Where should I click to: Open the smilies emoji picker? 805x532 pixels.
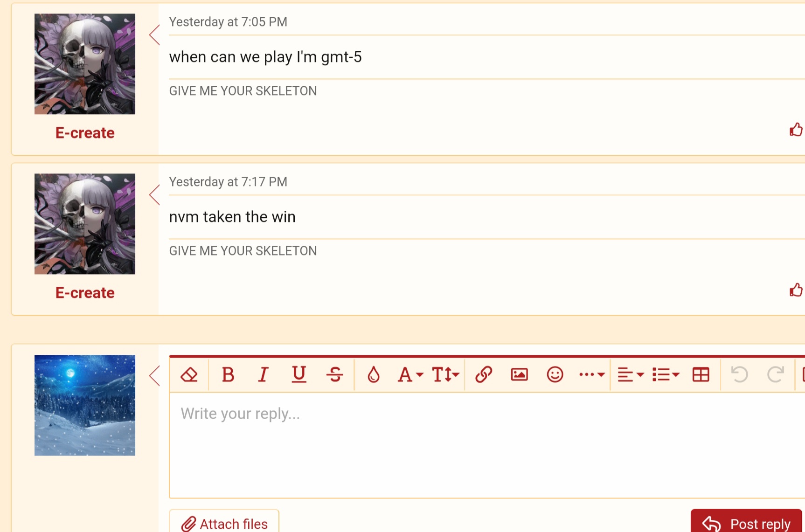pyautogui.click(x=555, y=374)
